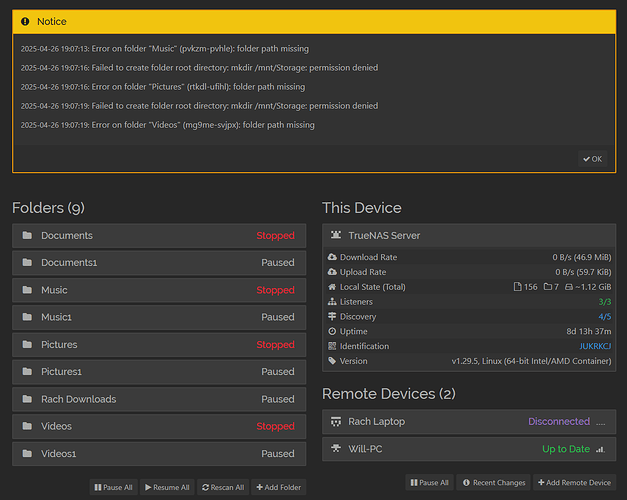Click the Stopped status on Music

[x=276, y=290]
